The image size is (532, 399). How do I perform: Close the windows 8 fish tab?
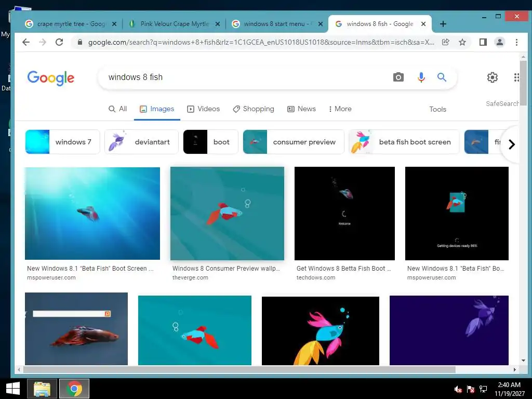[423, 24]
